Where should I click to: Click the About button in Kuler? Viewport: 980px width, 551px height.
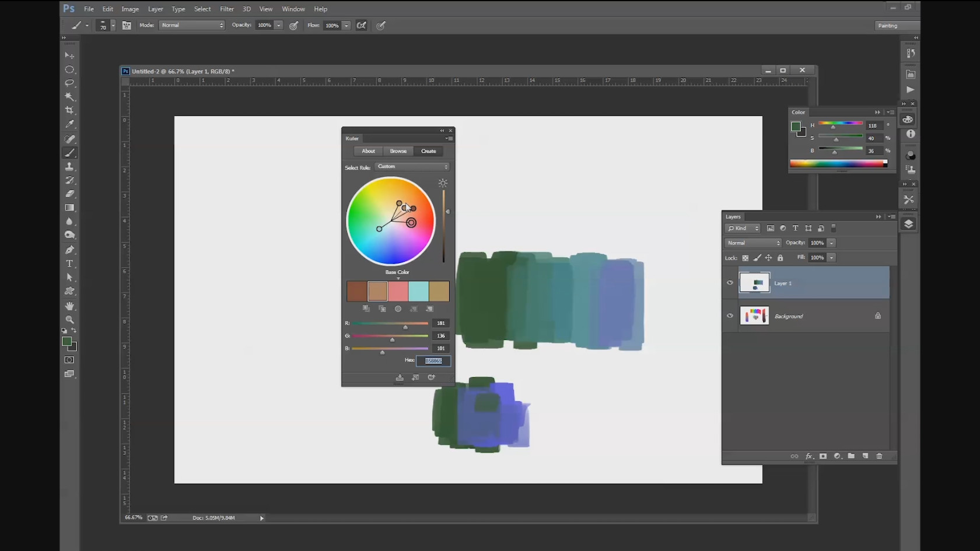point(369,151)
